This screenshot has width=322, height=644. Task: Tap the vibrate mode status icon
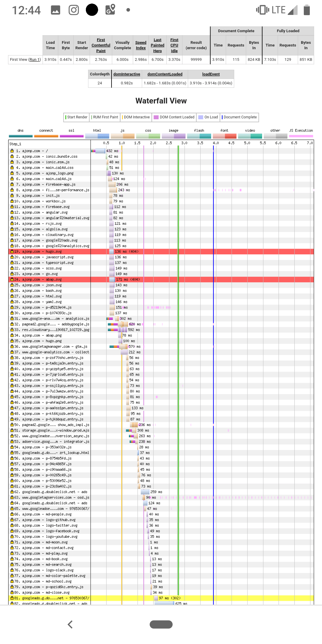tap(262, 10)
